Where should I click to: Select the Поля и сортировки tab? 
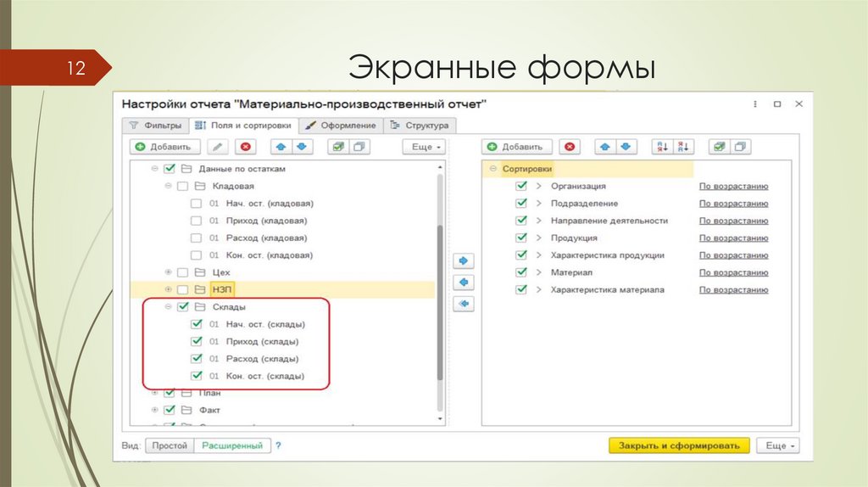point(243,126)
